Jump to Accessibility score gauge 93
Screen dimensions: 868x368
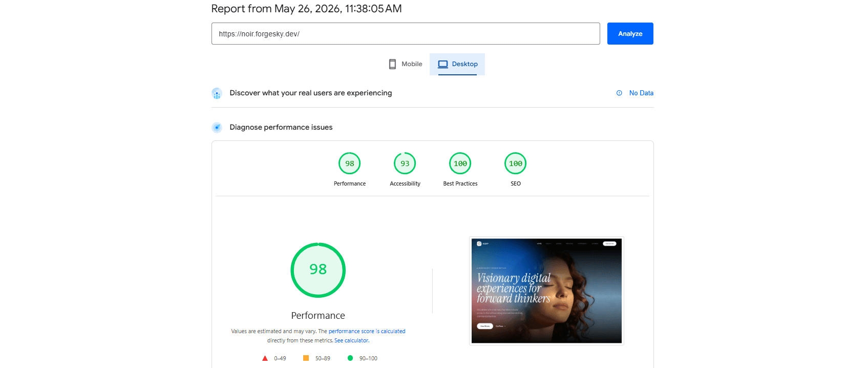click(405, 163)
